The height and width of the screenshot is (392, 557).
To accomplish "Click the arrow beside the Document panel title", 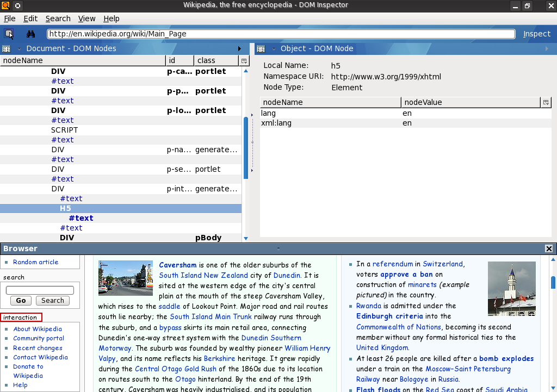I will pos(239,48).
